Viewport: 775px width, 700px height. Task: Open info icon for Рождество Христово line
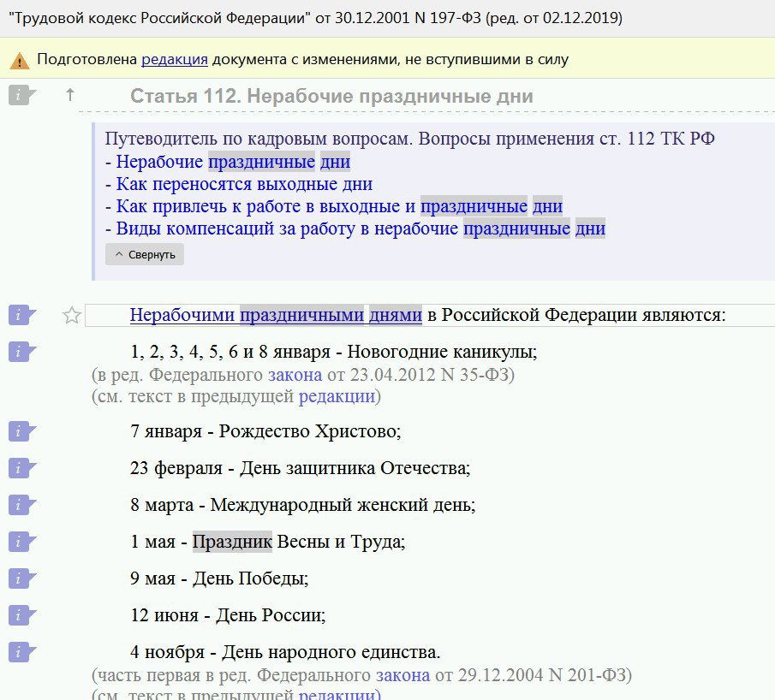(21, 432)
